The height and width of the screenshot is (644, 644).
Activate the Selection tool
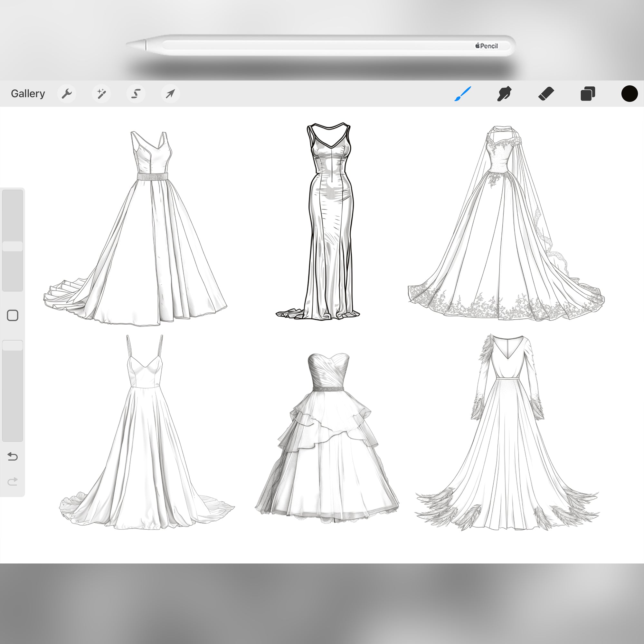click(136, 93)
